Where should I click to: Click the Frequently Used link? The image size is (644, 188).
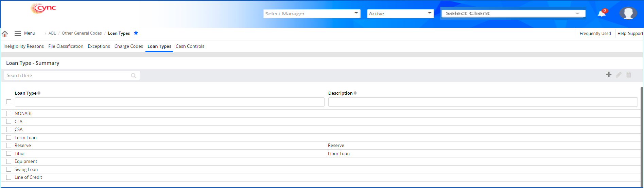click(x=595, y=34)
